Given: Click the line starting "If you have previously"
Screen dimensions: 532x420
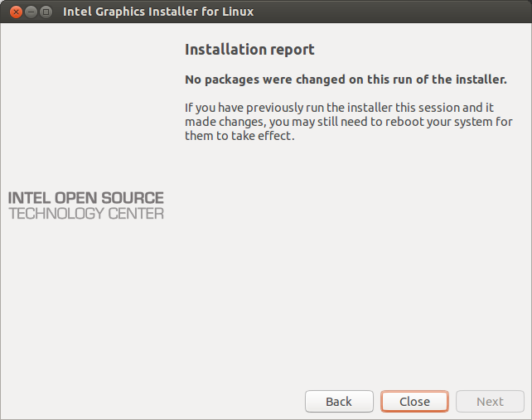Looking at the screenshot, I should coord(339,108).
